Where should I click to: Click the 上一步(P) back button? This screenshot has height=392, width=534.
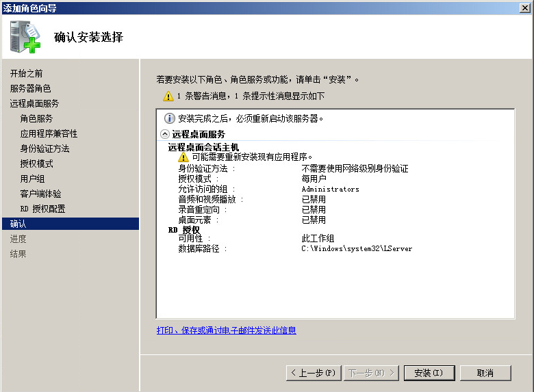coord(314,373)
